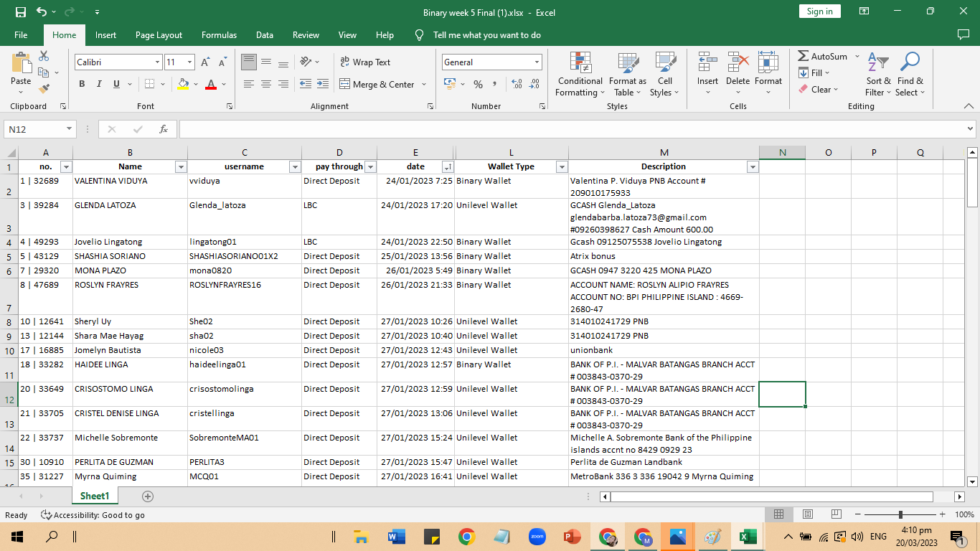Screen dimensions: 980x551
Task: Click the Center align icon
Action: click(265, 84)
